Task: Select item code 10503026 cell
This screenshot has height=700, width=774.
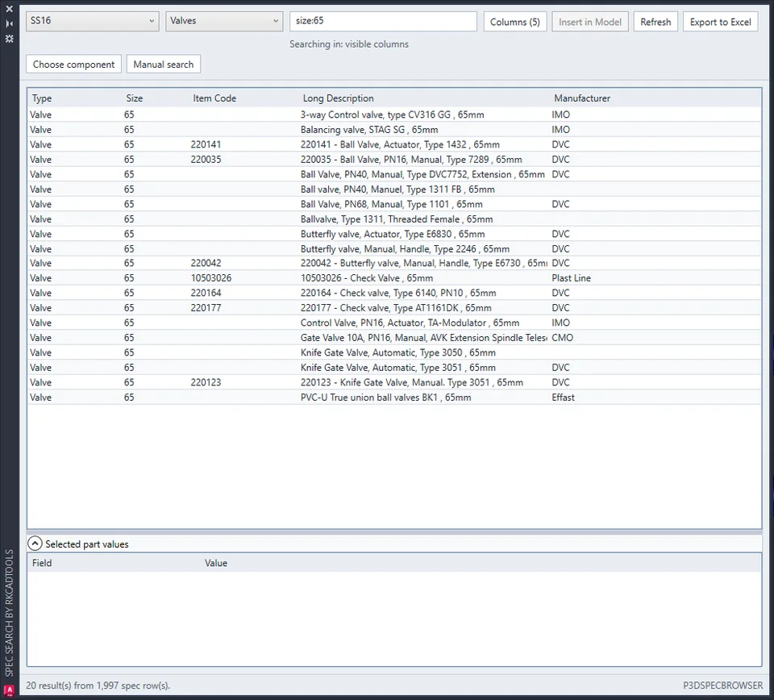Action: 211,278
